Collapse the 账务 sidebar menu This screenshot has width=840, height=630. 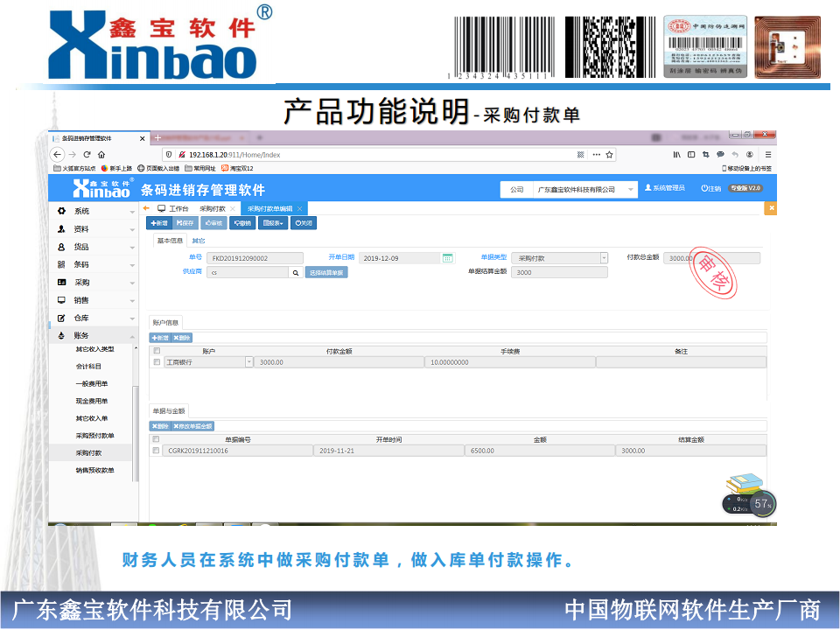[94, 336]
